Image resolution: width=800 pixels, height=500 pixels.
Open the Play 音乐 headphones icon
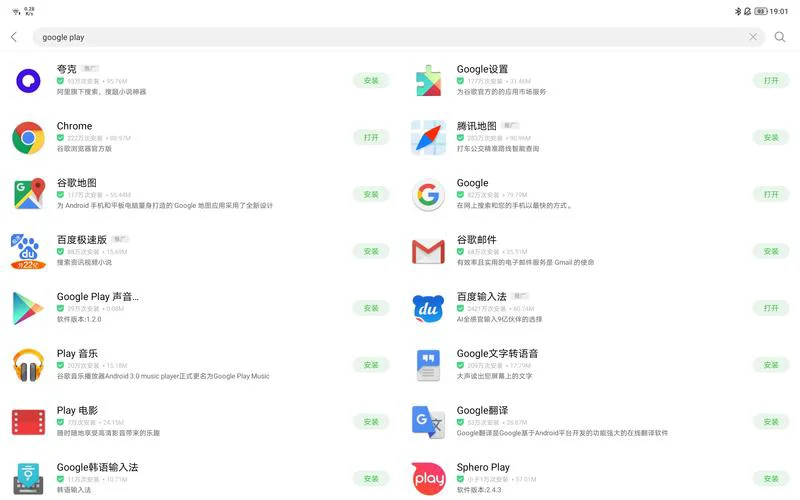29,365
